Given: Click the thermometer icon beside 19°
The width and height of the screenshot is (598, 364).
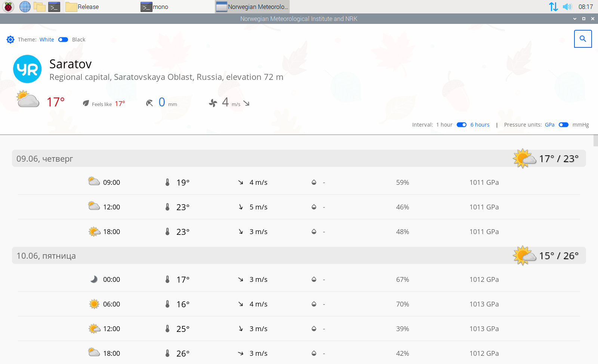Looking at the screenshot, I should pyautogui.click(x=167, y=182).
